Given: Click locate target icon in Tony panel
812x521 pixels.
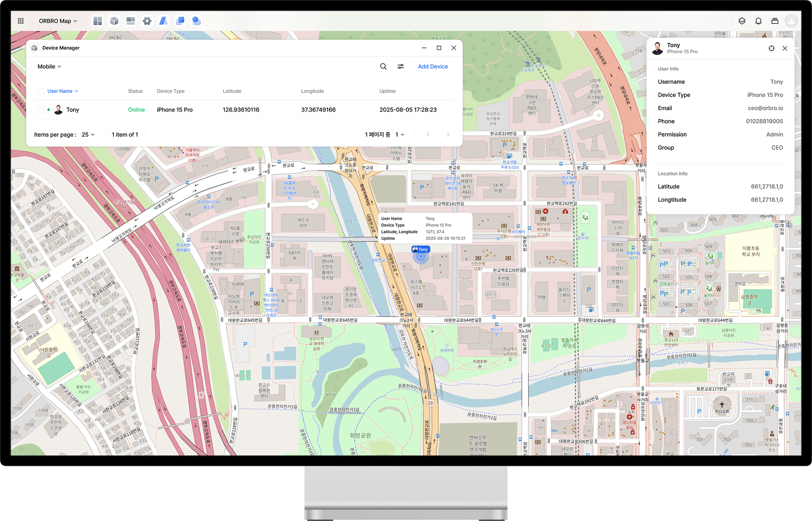Looking at the screenshot, I should click(771, 48).
